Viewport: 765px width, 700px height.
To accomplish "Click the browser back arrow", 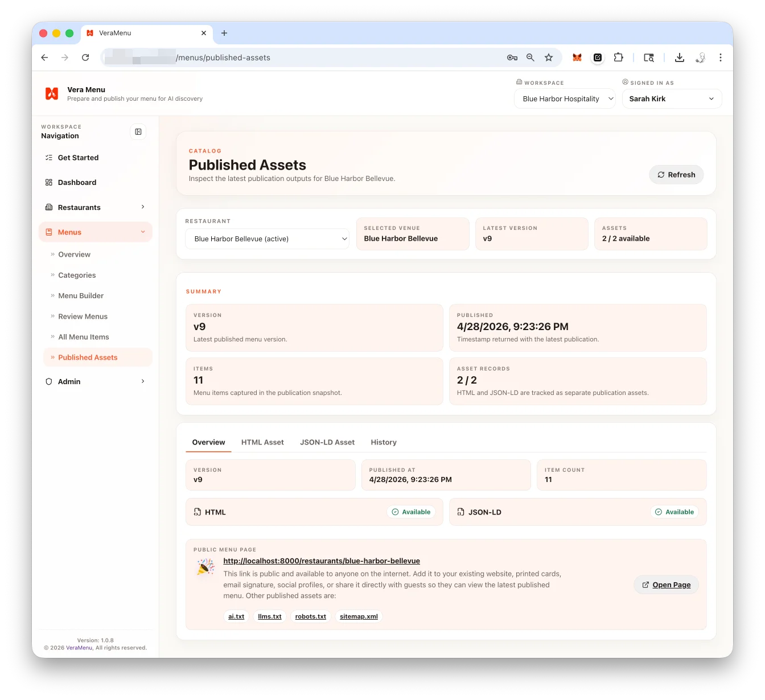I will click(44, 57).
